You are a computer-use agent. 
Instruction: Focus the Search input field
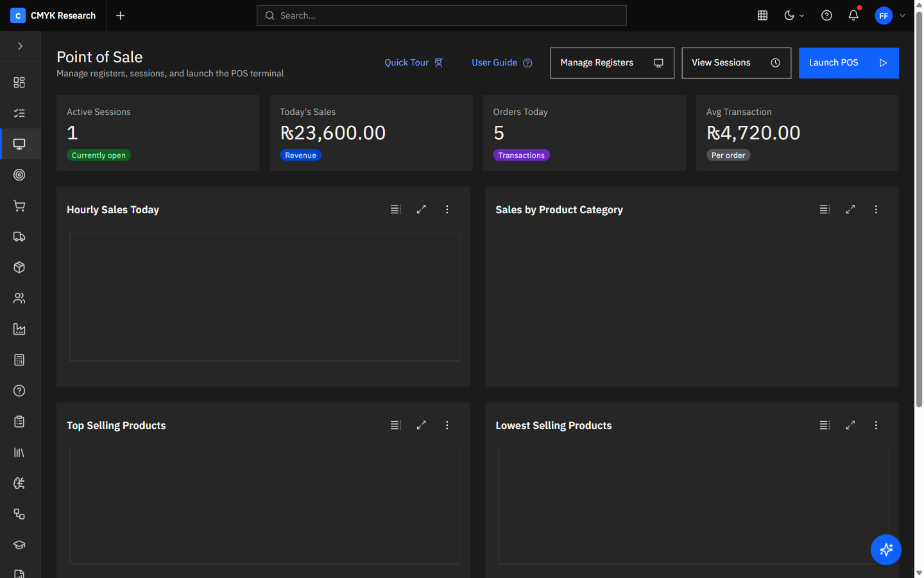pos(441,15)
